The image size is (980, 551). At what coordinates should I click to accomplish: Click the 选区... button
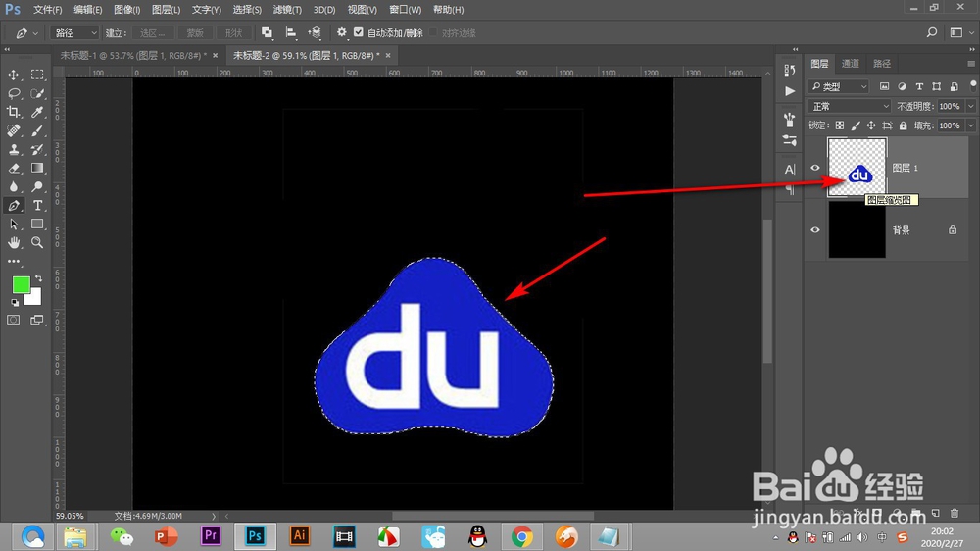[x=153, y=33]
